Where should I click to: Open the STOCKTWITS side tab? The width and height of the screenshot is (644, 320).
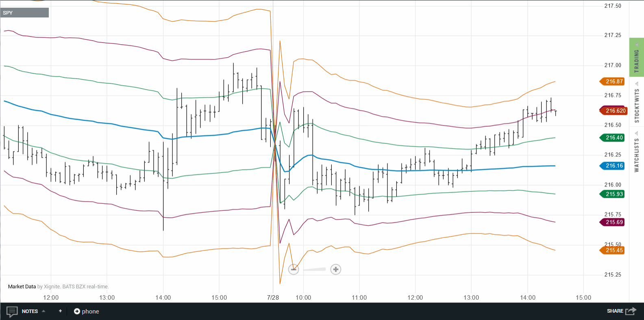636,106
